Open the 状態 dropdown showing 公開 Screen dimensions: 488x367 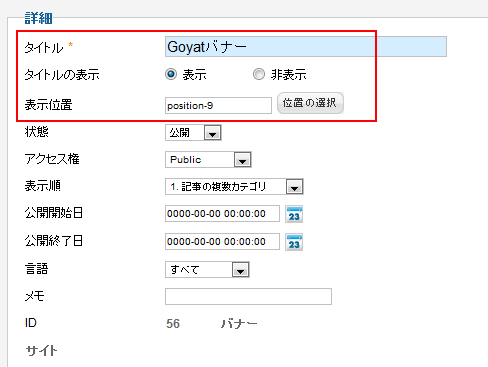pyautogui.click(x=193, y=133)
